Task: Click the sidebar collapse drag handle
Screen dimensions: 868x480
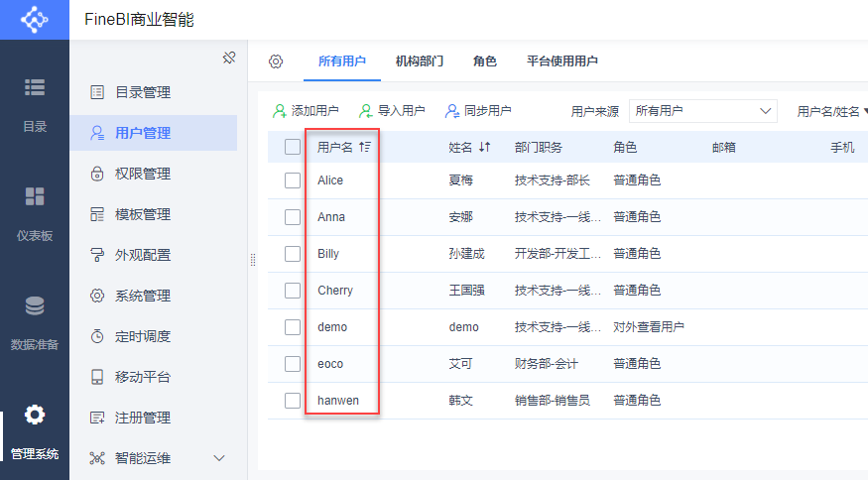Action: (253, 260)
